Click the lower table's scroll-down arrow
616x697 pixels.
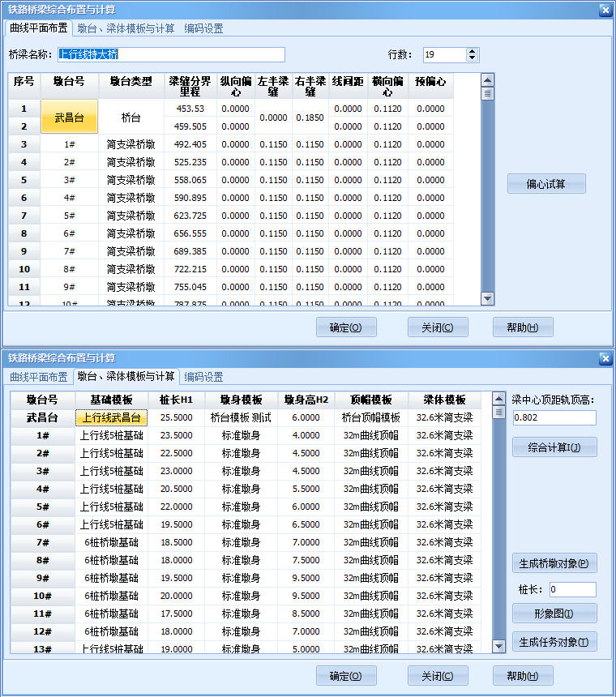click(499, 646)
